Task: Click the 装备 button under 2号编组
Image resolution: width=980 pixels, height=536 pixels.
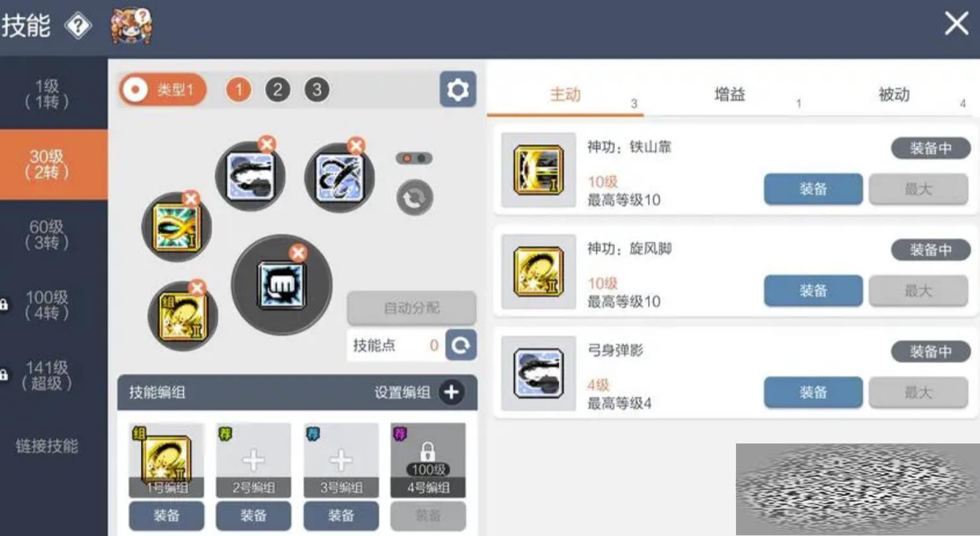Action: click(253, 516)
